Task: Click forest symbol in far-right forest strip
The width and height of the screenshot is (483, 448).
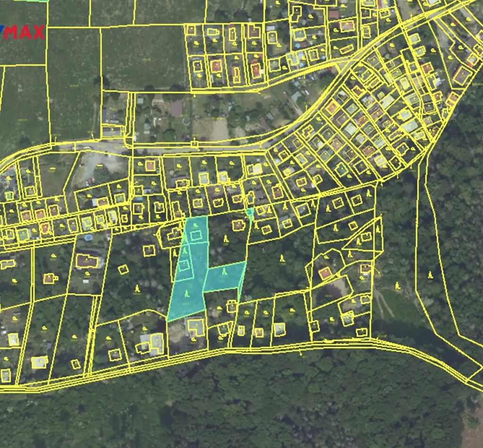Action: pyautogui.click(x=430, y=275)
